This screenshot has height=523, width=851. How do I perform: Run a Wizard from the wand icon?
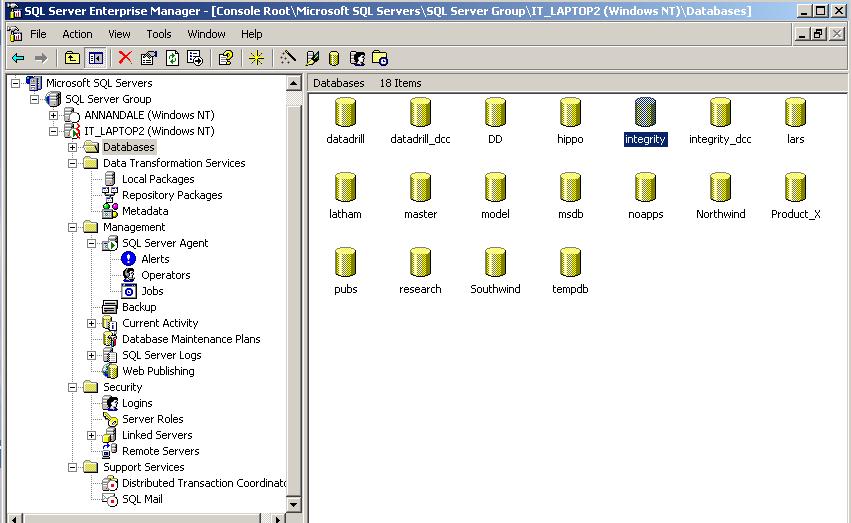click(x=288, y=58)
